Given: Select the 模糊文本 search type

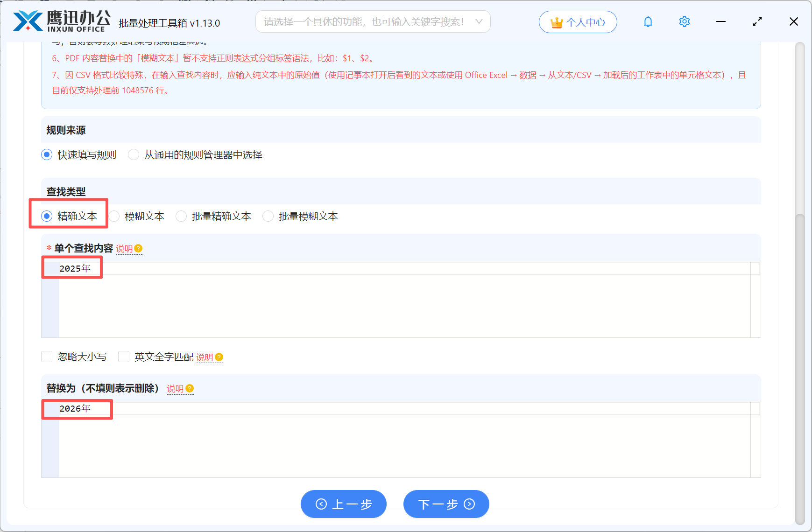Looking at the screenshot, I should click(x=114, y=216).
